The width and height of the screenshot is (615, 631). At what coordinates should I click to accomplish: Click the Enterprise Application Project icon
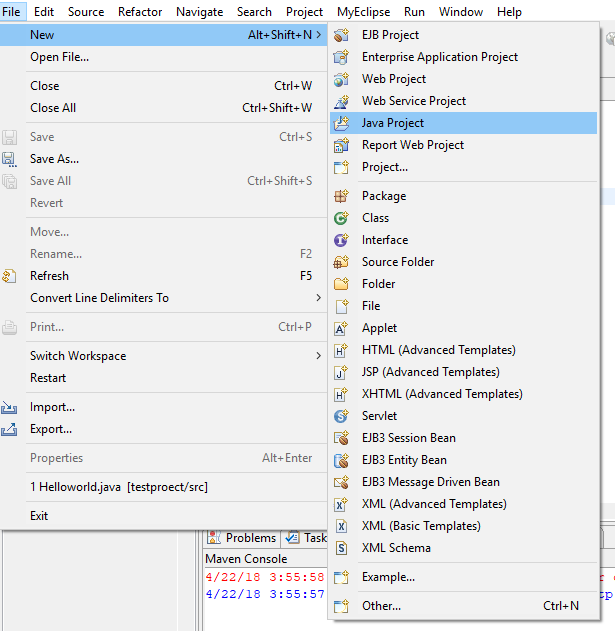coord(341,57)
